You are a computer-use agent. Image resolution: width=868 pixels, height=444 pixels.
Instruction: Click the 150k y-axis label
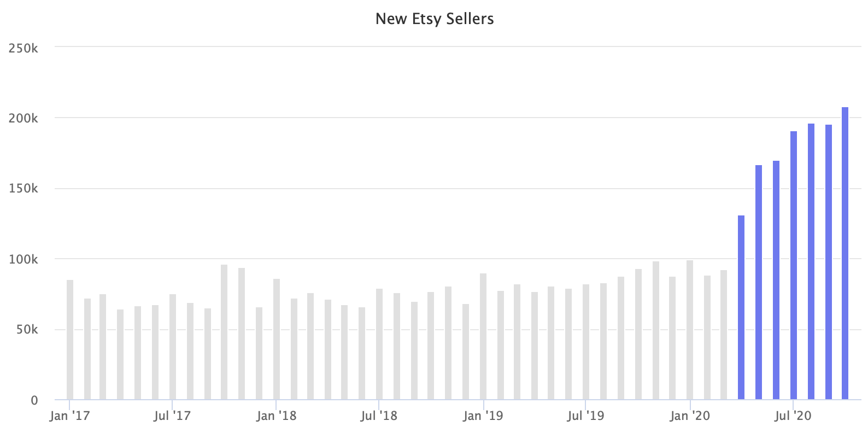tap(24, 189)
